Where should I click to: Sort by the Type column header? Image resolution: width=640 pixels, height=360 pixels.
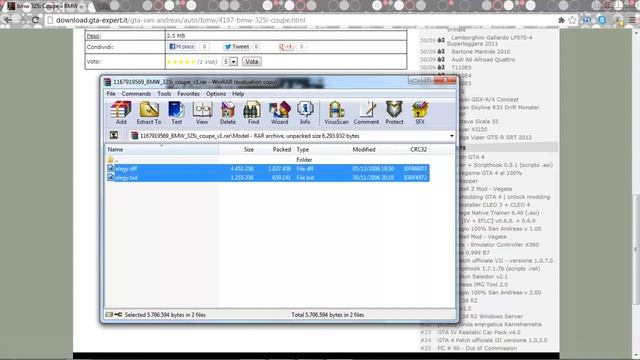321,149
